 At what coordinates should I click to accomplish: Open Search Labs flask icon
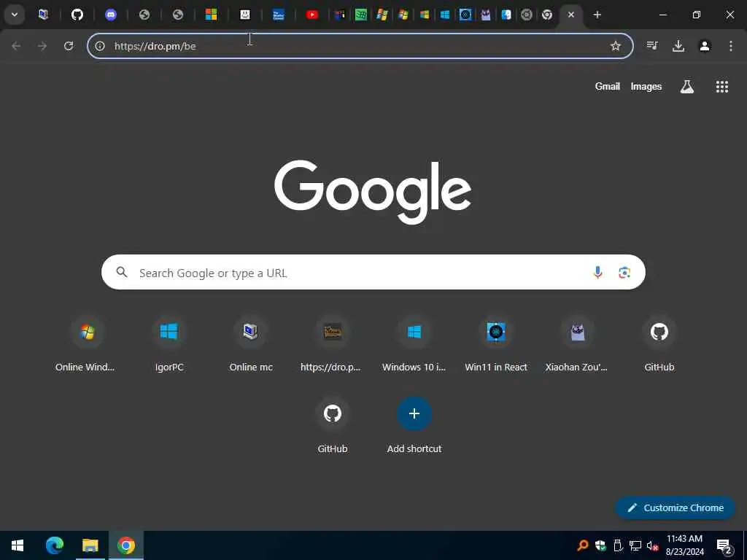[x=687, y=86]
